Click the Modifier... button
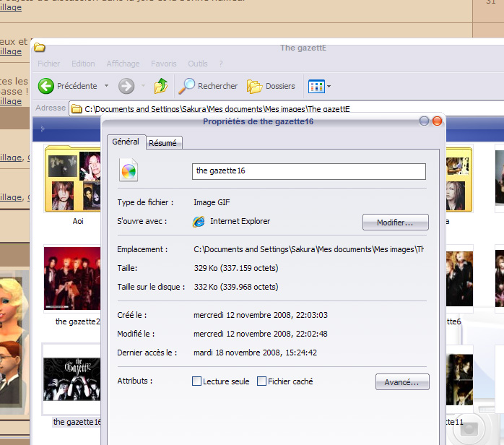 [x=396, y=222]
